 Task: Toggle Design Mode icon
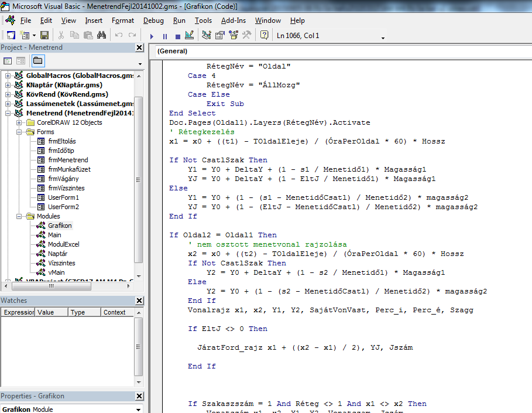[x=189, y=35]
